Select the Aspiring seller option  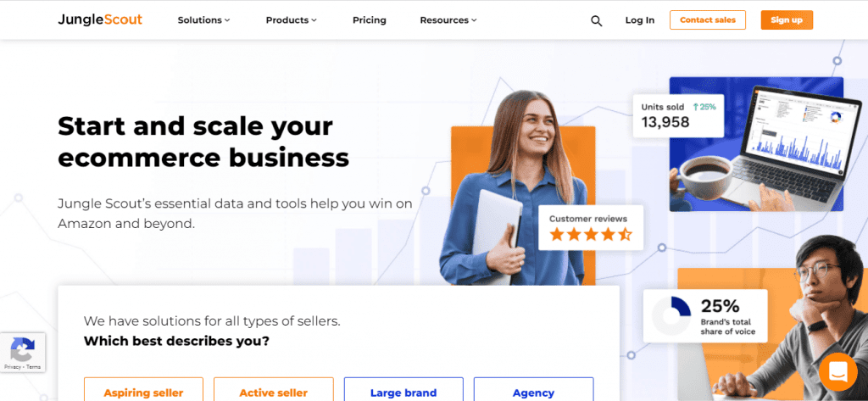[143, 389]
